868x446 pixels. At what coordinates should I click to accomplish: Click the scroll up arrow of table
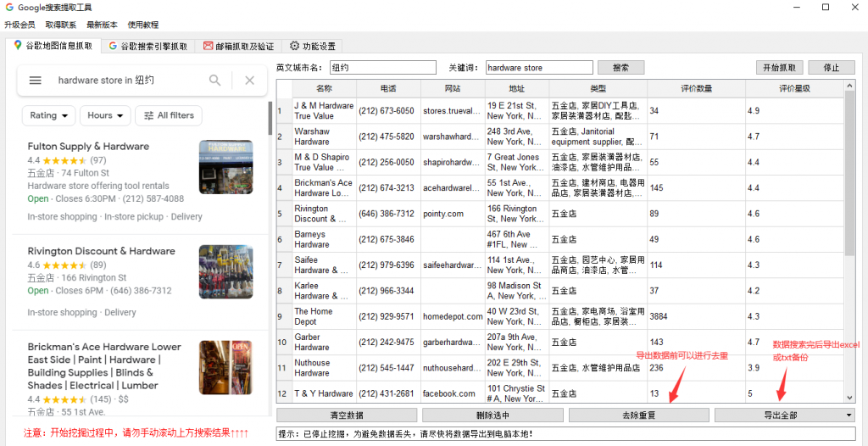849,85
